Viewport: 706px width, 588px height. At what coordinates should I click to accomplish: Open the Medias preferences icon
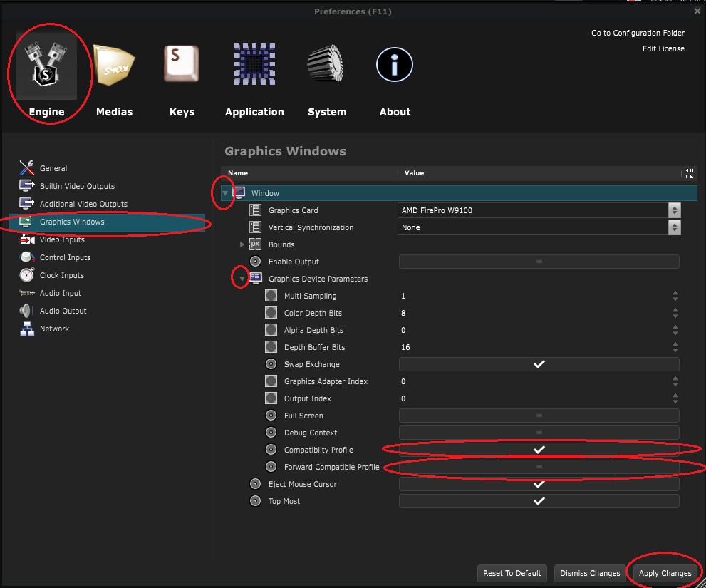click(113, 66)
